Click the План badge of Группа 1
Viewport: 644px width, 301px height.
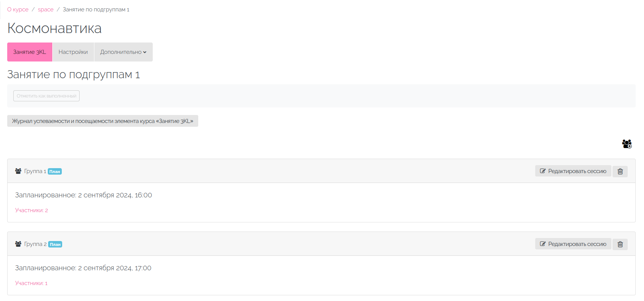coord(55,172)
